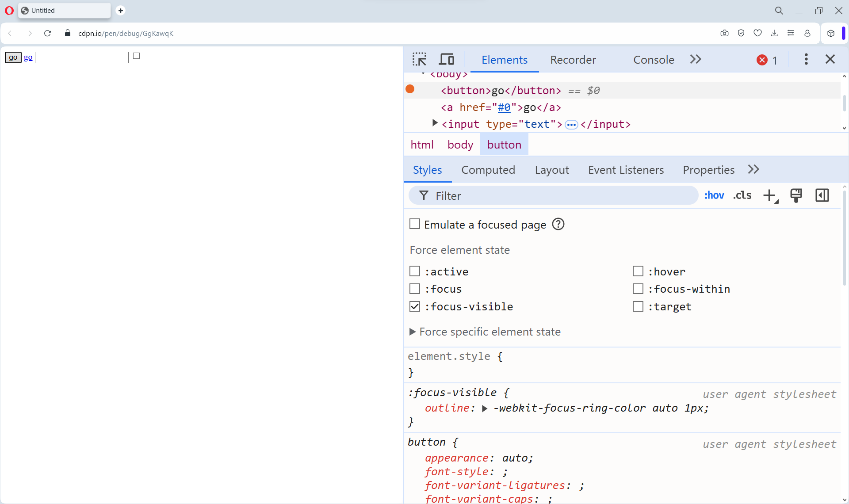Click the red error count badge
The width and height of the screenshot is (849, 504).
click(767, 60)
